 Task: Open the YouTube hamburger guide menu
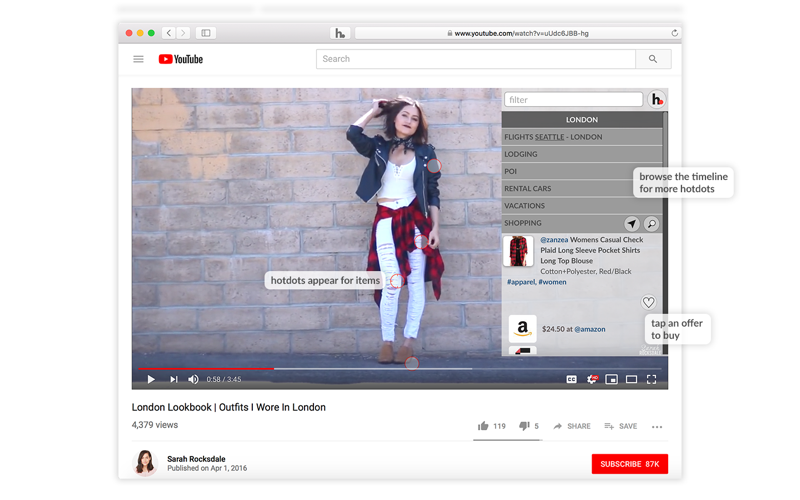[x=138, y=59]
